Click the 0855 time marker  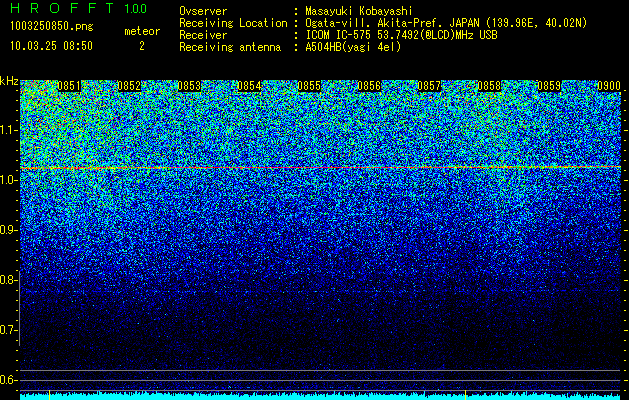pos(309,86)
